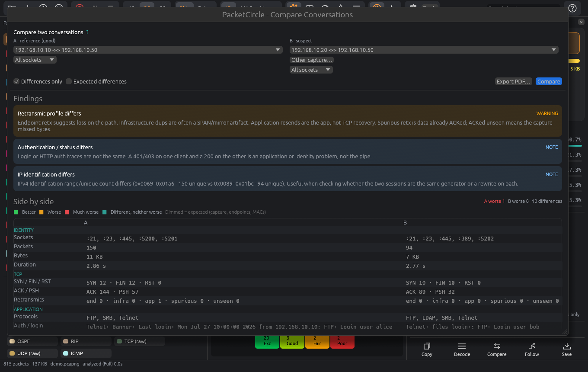Open the B suspect conversation dropdown
Image resolution: width=588 pixels, height=372 pixels.
[424, 50]
